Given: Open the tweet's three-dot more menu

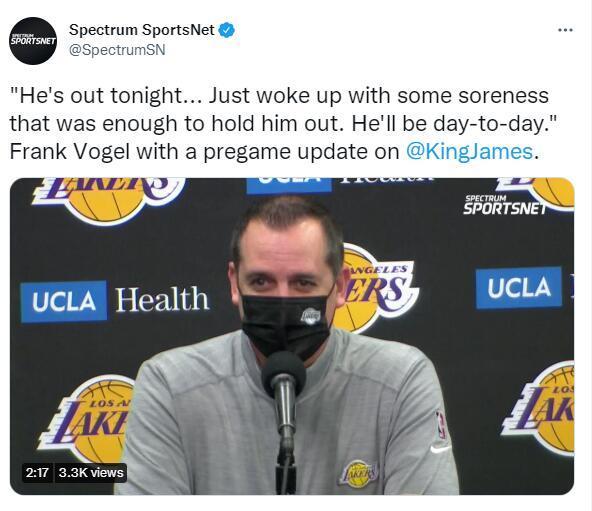Looking at the screenshot, I should coord(566,30).
